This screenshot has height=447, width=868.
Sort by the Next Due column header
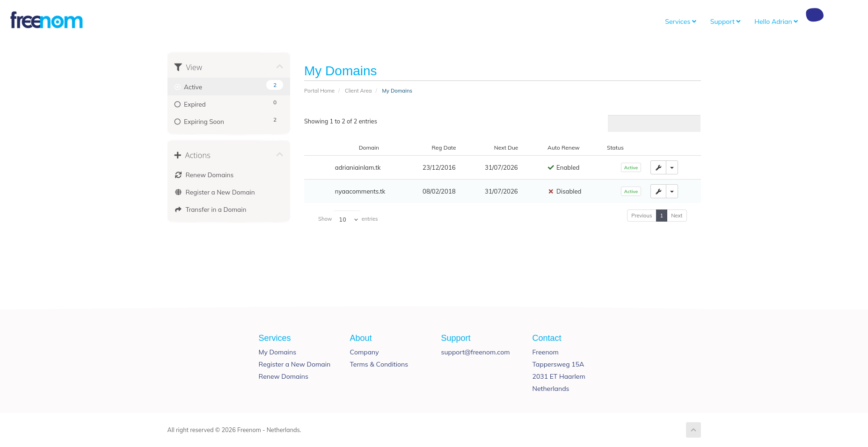pos(506,148)
